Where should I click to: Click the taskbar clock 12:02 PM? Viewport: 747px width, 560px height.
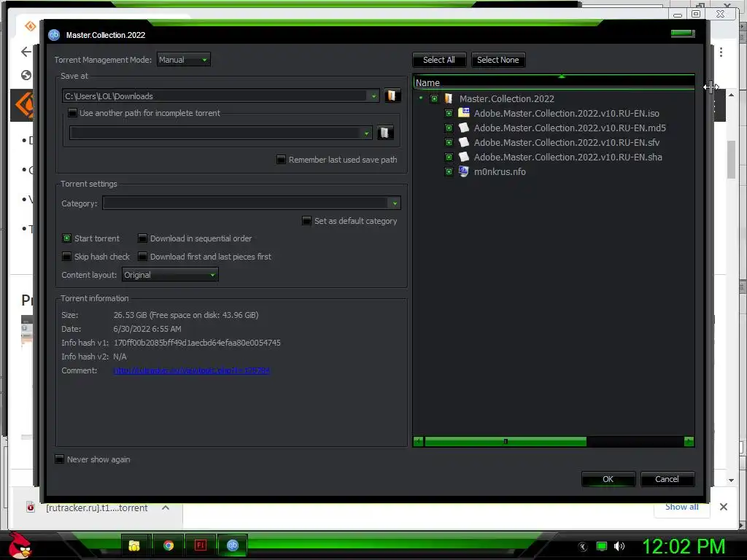(x=684, y=546)
